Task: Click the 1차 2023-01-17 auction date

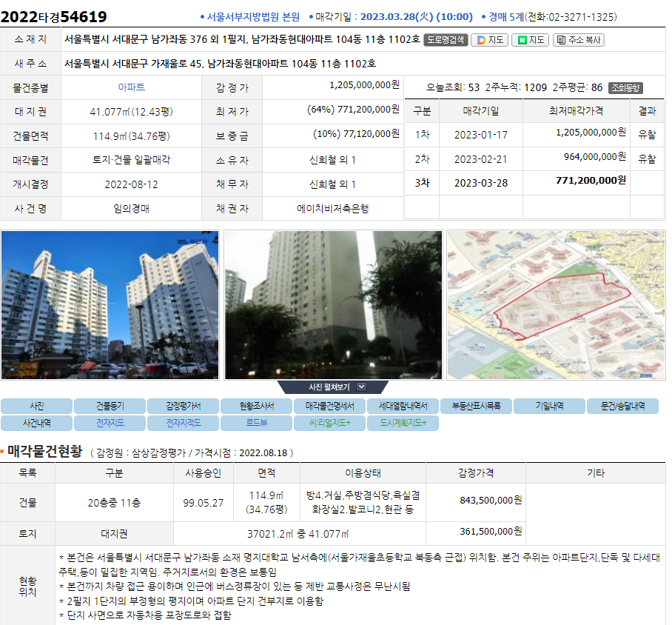Action: (x=481, y=135)
